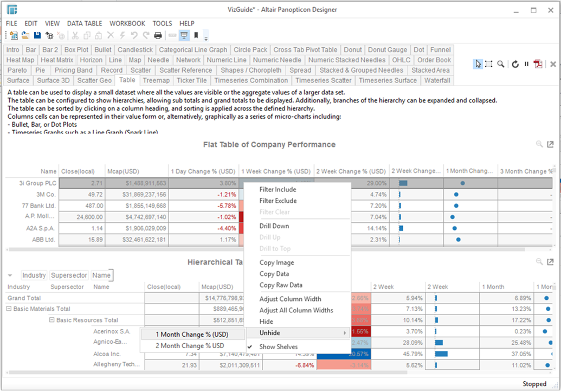Toggle the Show Shelves checked option
Image resolution: width=561 pixels, height=392 pixels.
tap(278, 347)
